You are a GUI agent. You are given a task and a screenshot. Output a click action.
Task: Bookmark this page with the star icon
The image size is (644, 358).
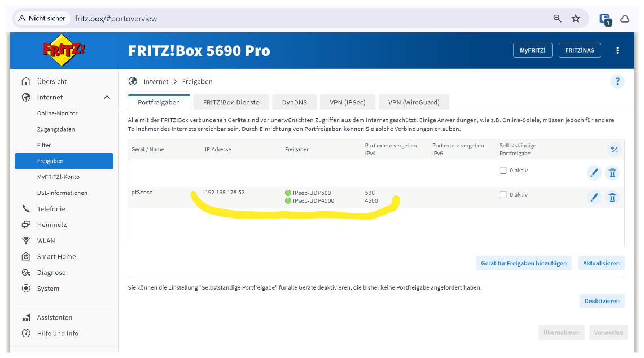pos(576,19)
